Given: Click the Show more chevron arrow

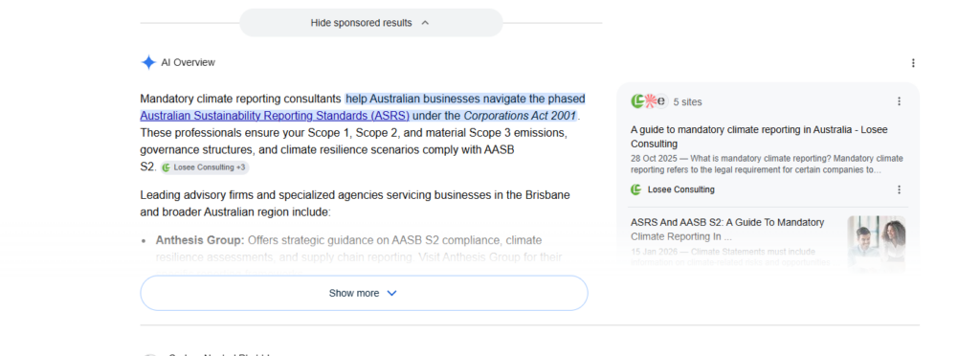Looking at the screenshot, I should click(391, 293).
